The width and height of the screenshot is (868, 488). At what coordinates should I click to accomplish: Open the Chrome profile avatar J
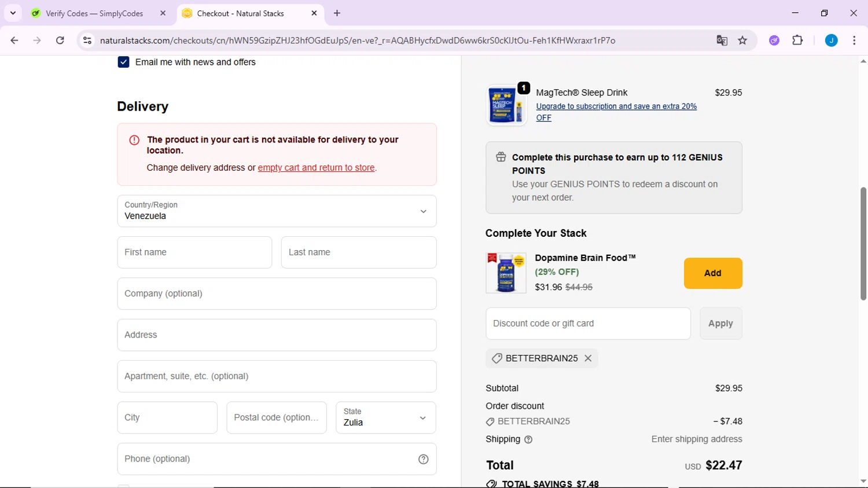[832, 41]
